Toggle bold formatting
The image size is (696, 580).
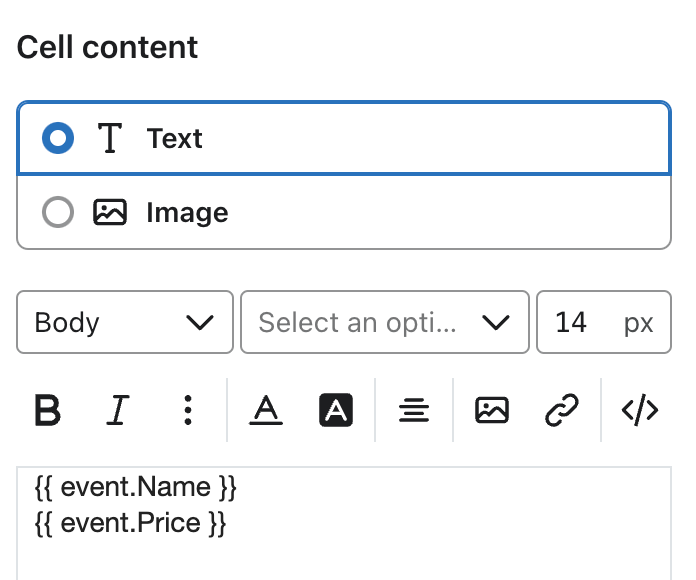[x=47, y=410]
